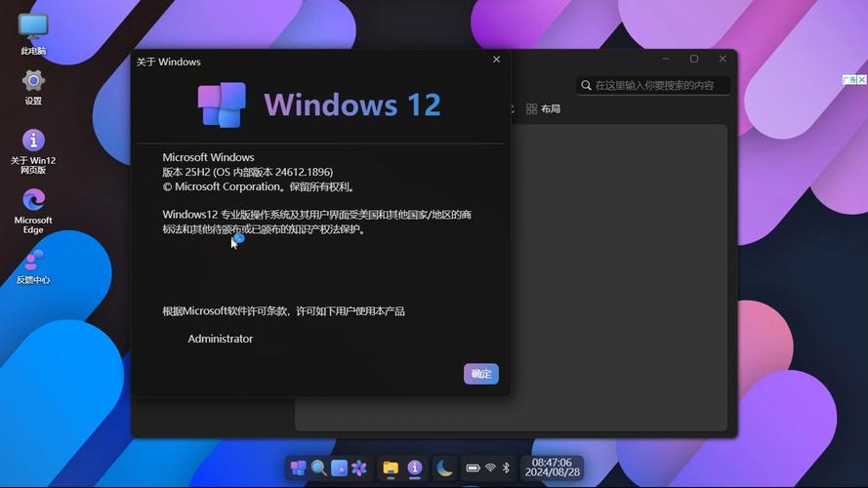Image resolution: width=868 pixels, height=488 pixels.
Task: Close the 关于 Windows dialog
Action: click(496, 60)
